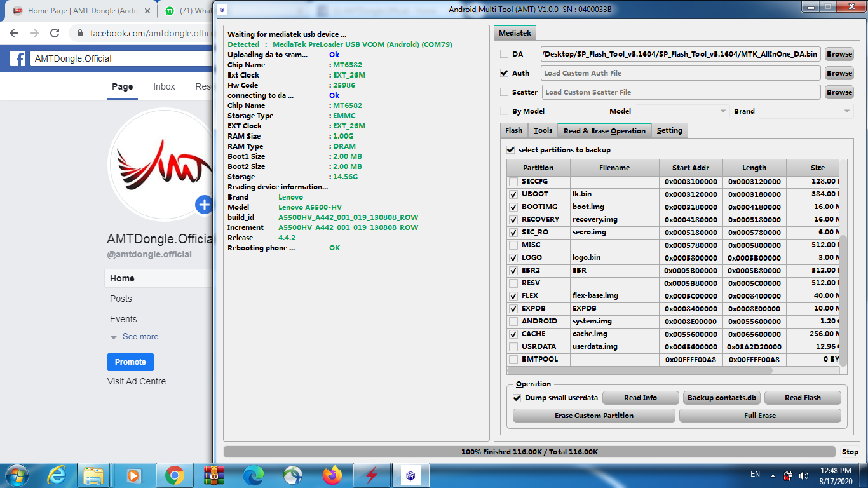868x488 pixels.
Task: Browse for a custom Scatter file
Action: click(839, 92)
